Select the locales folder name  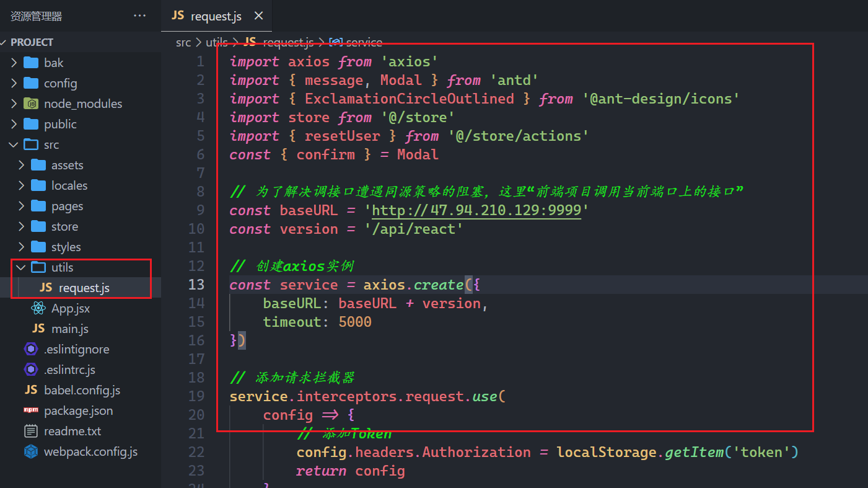point(69,185)
